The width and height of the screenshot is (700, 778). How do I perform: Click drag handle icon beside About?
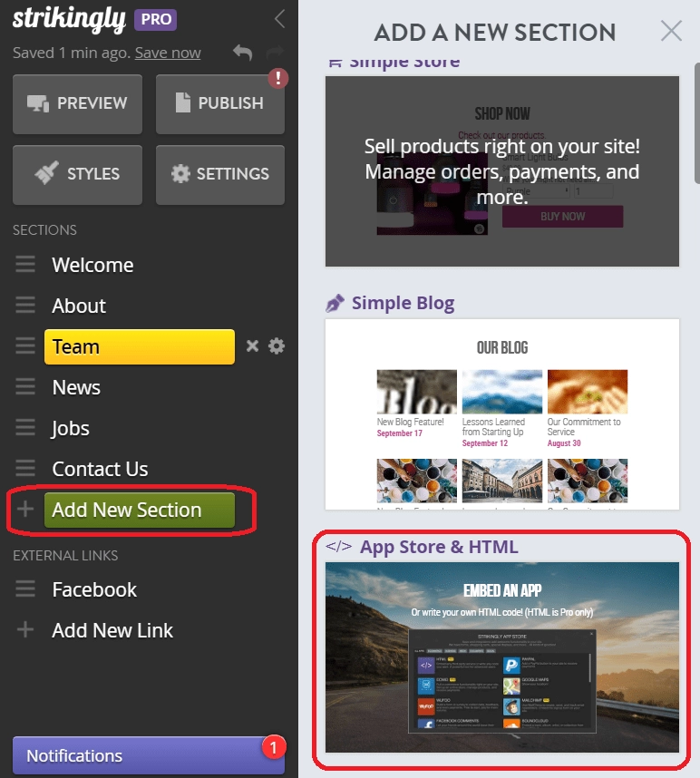[25, 306]
